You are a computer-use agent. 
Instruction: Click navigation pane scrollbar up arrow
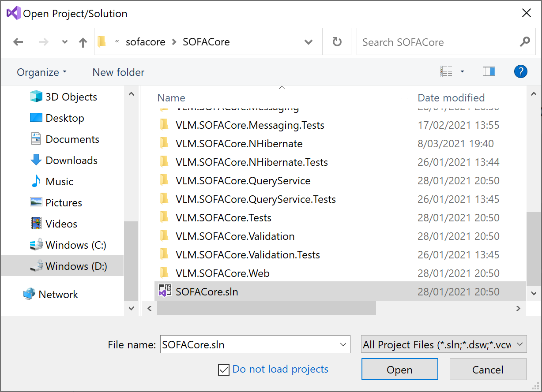[131, 93]
